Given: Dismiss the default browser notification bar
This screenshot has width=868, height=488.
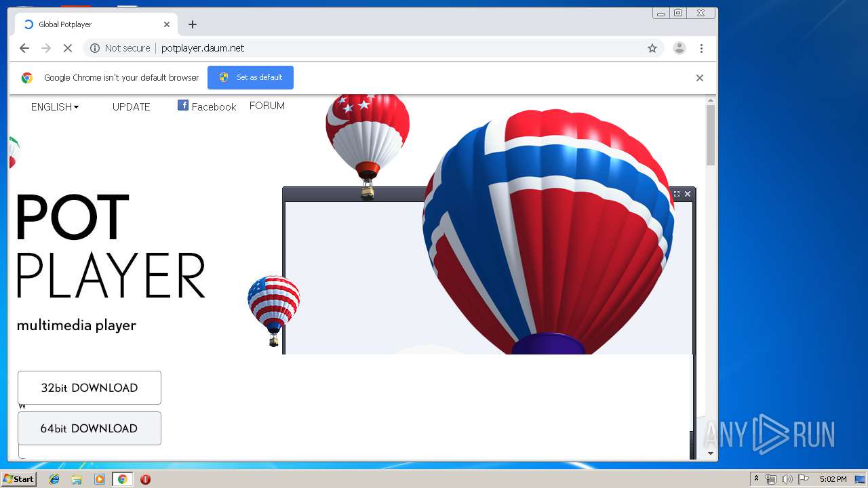Looking at the screenshot, I should pos(699,78).
